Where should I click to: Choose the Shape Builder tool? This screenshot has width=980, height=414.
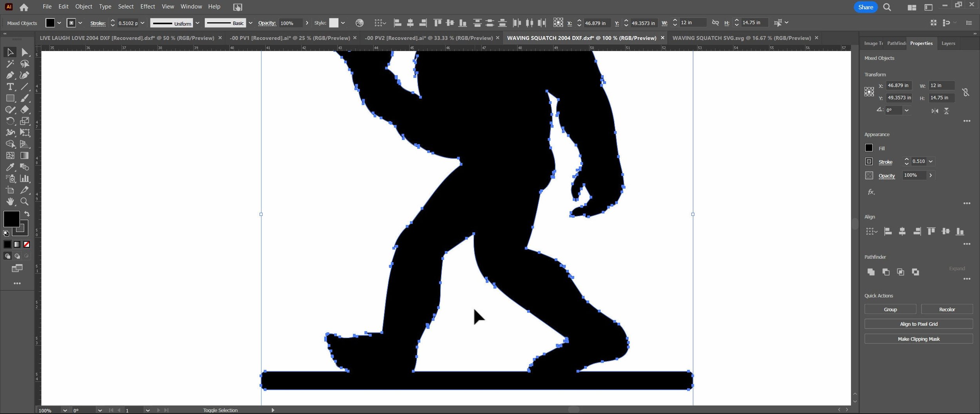[10, 144]
